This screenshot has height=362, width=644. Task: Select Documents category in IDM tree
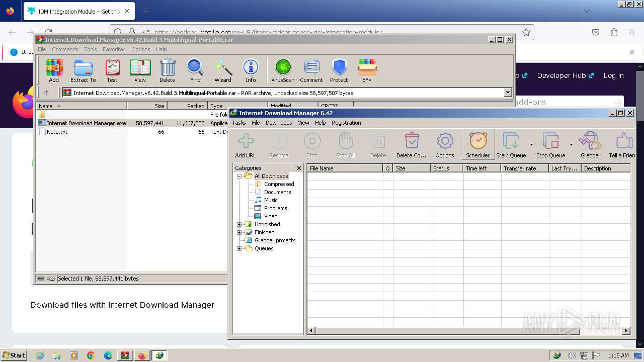coord(278,192)
